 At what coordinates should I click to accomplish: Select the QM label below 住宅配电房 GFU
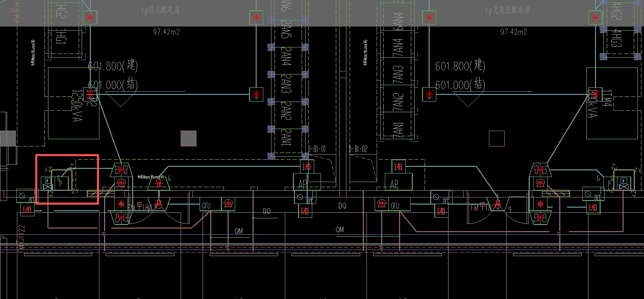239,231
